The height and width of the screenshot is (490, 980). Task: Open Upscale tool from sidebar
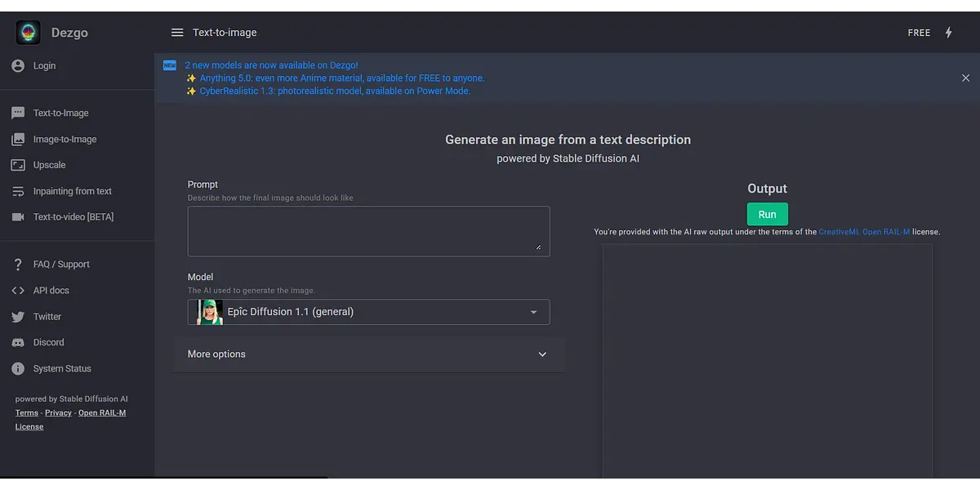[49, 165]
